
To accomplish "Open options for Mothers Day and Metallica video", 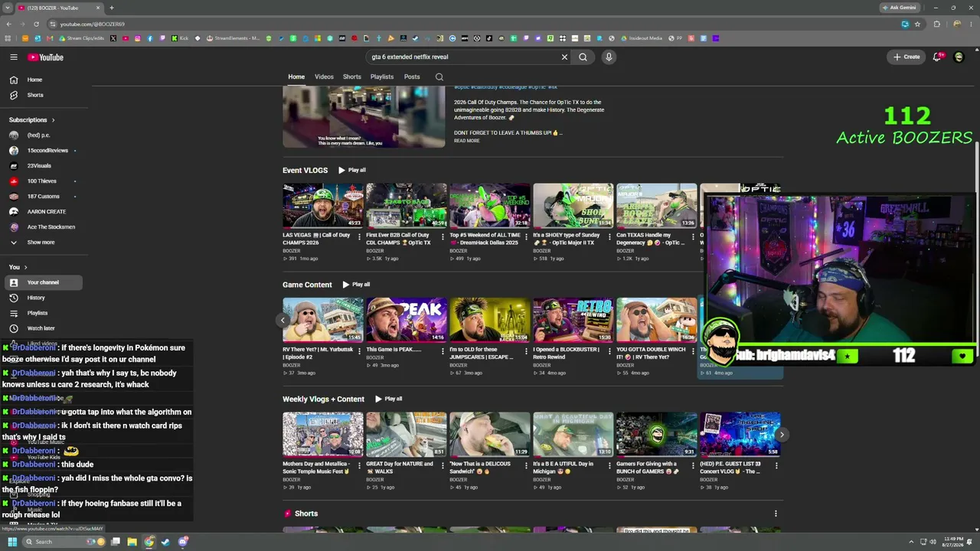I will pyautogui.click(x=359, y=467).
